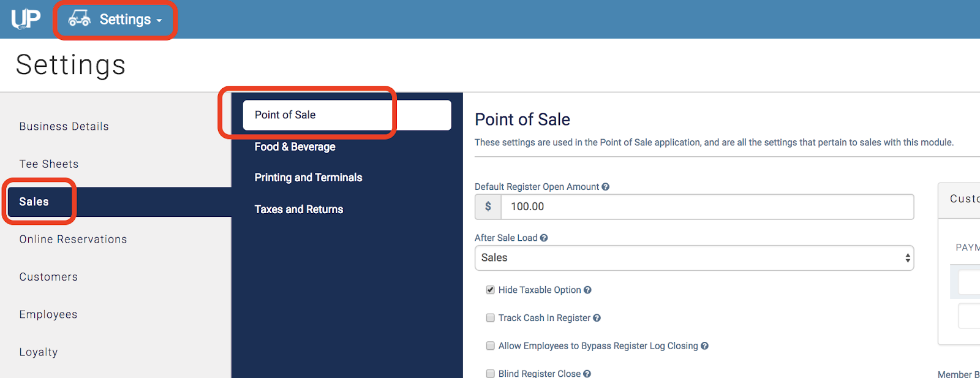Open help for Default Register Open Amount
980x378 pixels.
tap(605, 187)
